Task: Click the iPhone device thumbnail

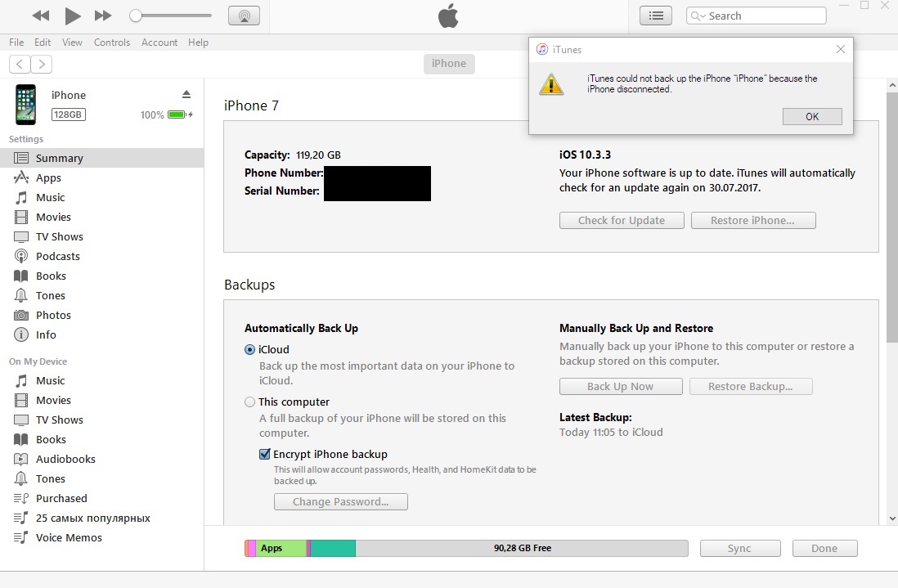Action: 25,104
